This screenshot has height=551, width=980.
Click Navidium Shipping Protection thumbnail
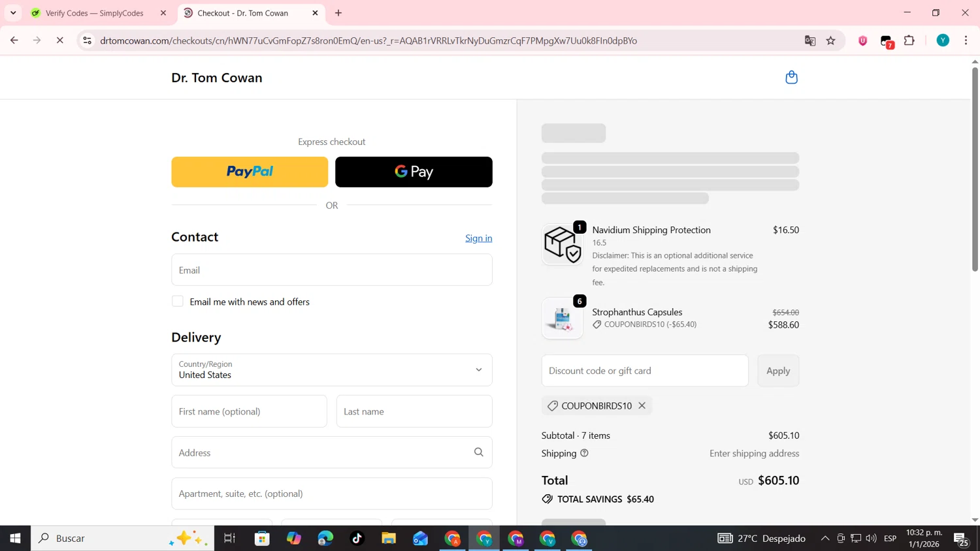(x=563, y=244)
